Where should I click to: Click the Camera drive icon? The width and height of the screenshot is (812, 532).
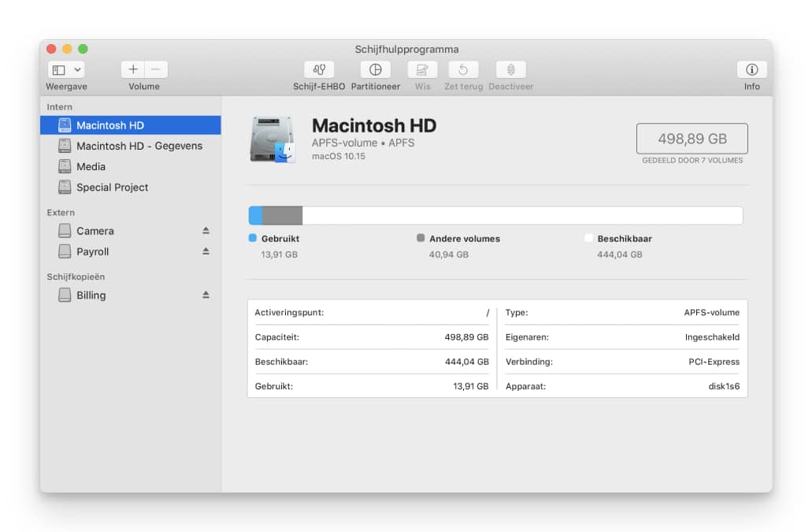pyautogui.click(x=65, y=230)
